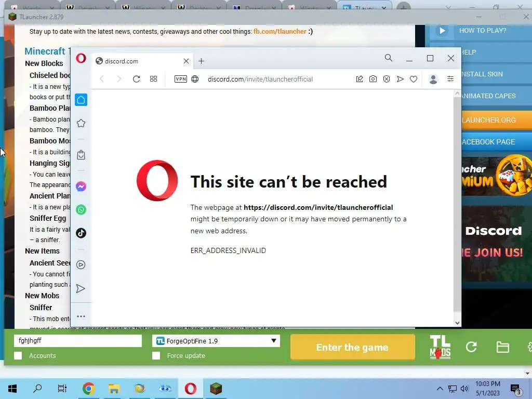Click Opera back navigation arrow
532x399 pixels.
102,79
